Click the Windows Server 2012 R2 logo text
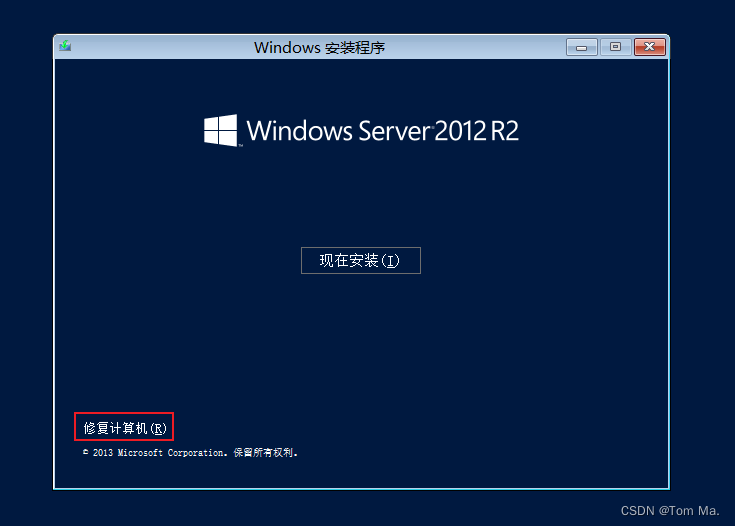The width and height of the screenshot is (735, 526). click(382, 130)
